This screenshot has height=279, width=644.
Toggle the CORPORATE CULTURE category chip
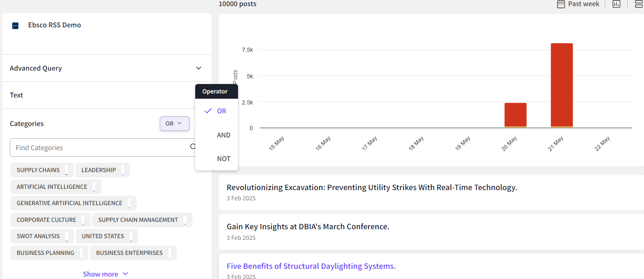pos(46,220)
